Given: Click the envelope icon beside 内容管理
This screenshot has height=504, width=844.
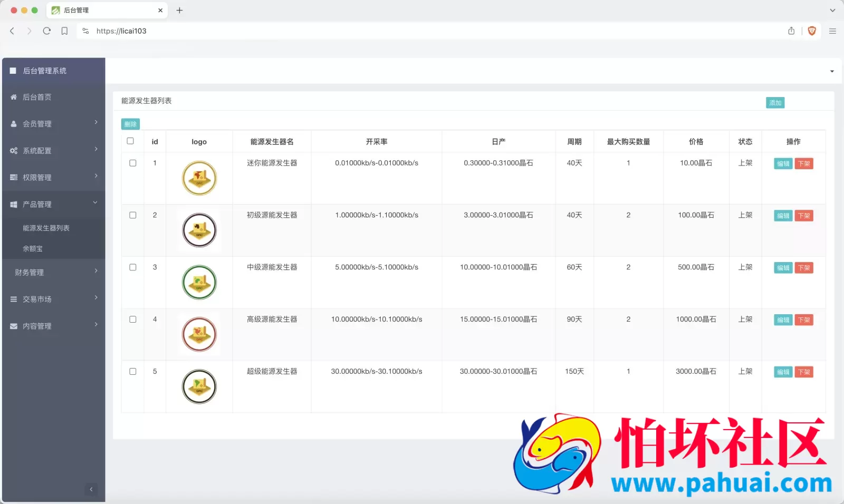Looking at the screenshot, I should 14,326.
